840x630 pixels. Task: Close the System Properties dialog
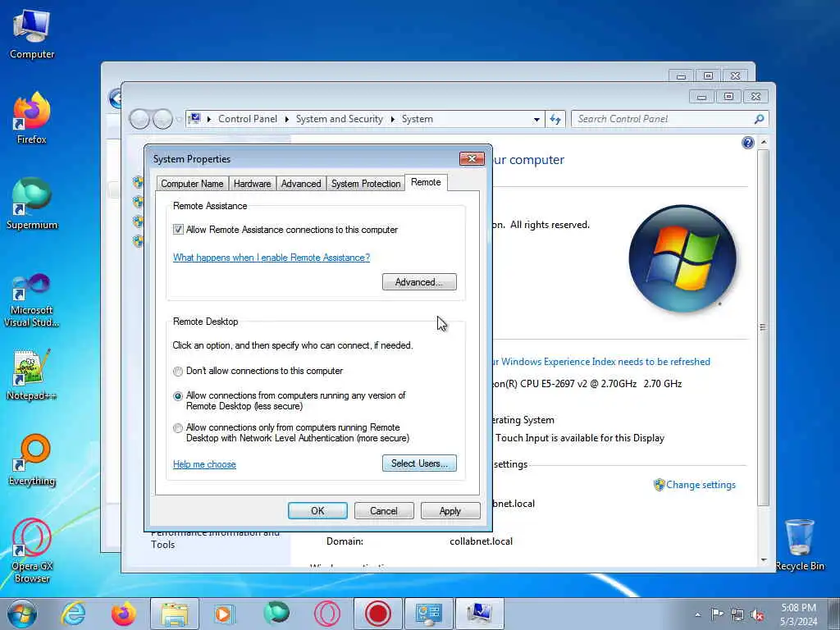[x=472, y=158]
